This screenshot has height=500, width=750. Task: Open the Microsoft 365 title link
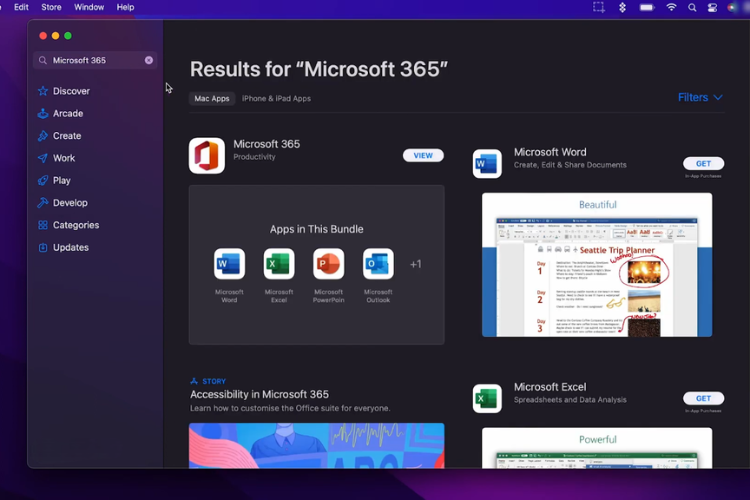[266, 144]
